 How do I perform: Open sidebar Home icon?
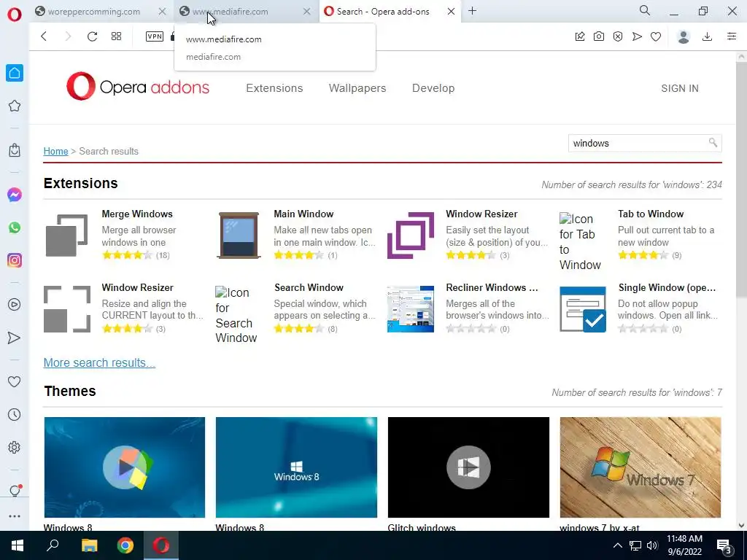click(x=15, y=73)
